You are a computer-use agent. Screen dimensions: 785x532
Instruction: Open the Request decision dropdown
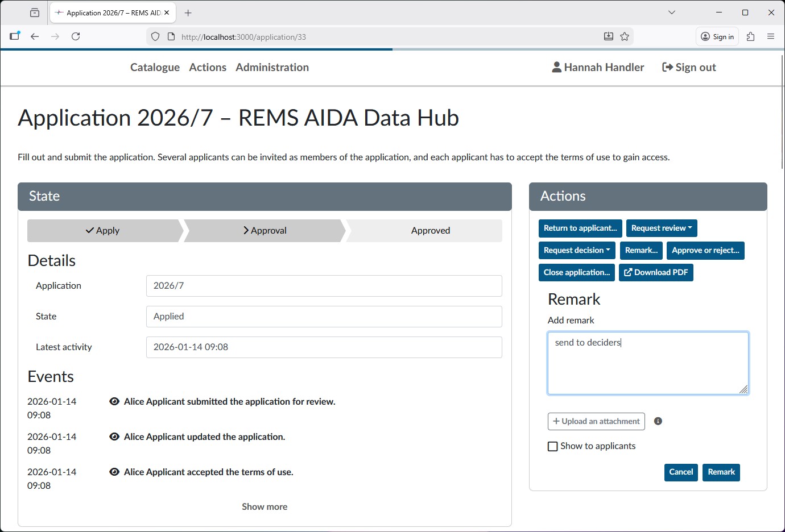point(576,250)
